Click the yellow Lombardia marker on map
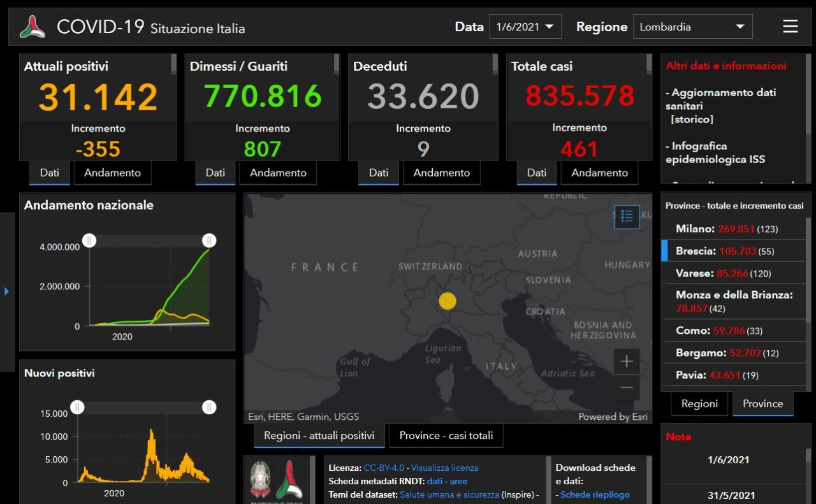The height and width of the screenshot is (504, 816). click(x=448, y=301)
